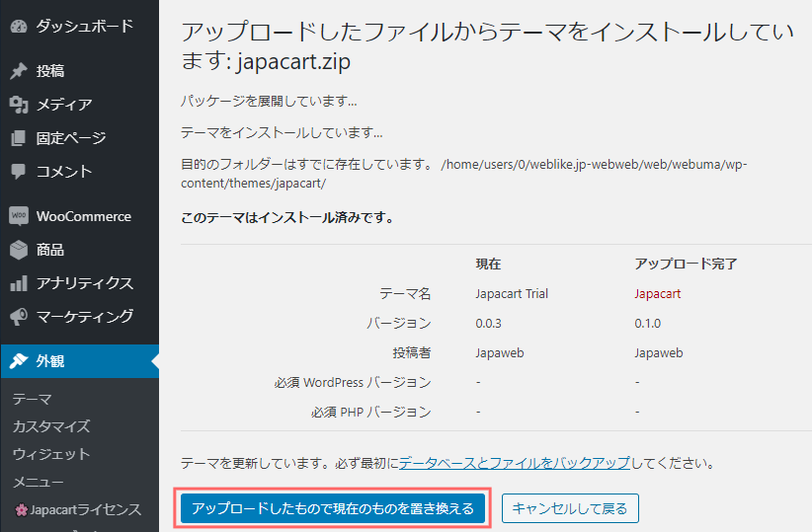Viewport: 812px width, 532px height.
Task: Click the アップロード完了 column header
Action: click(x=686, y=264)
